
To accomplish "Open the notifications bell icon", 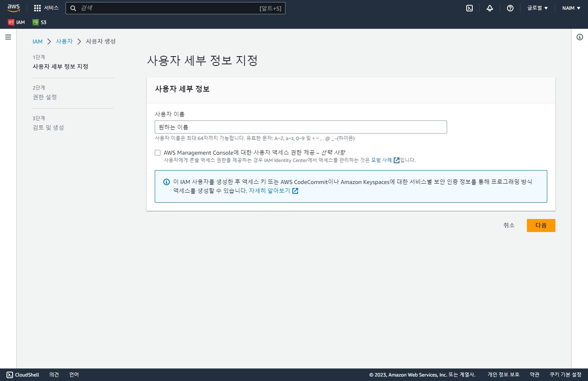I will click(x=490, y=8).
